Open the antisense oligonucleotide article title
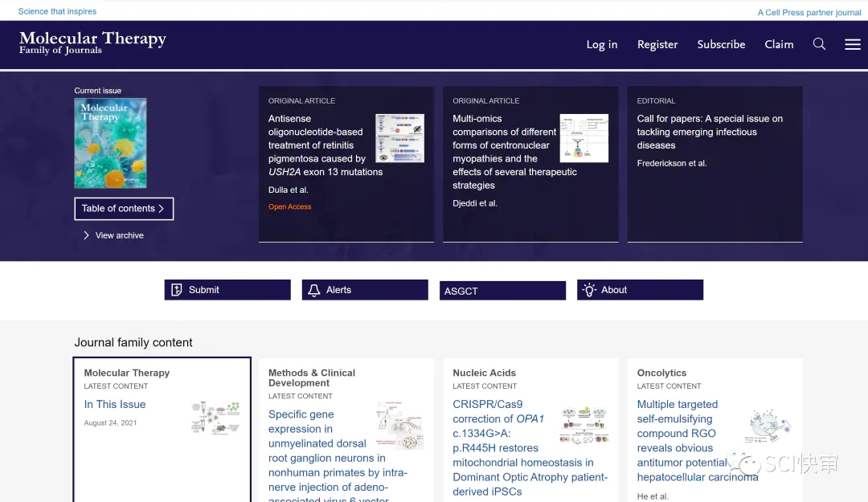Image resolution: width=868 pixels, height=502 pixels. pos(318,145)
